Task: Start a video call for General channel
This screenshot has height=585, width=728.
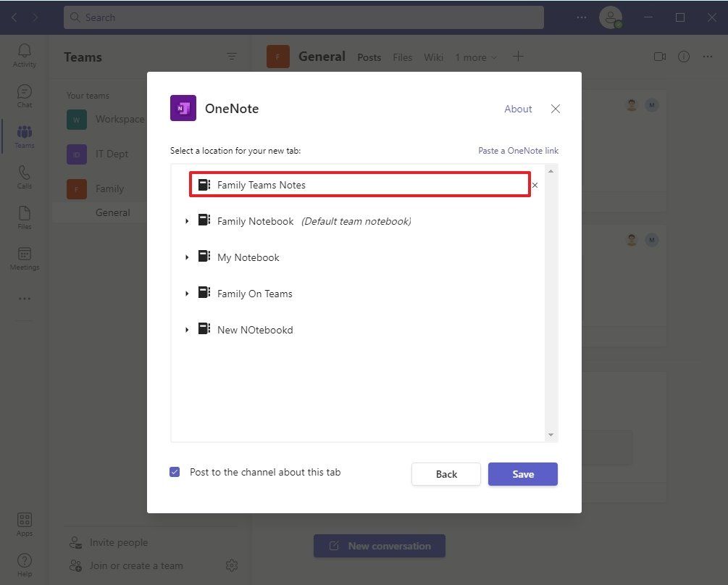Action: (658, 56)
